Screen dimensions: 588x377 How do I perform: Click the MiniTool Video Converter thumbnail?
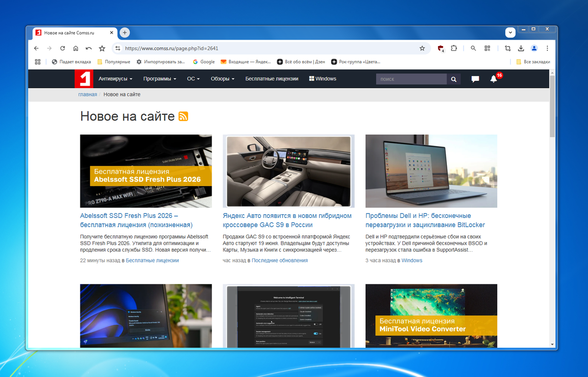431,316
